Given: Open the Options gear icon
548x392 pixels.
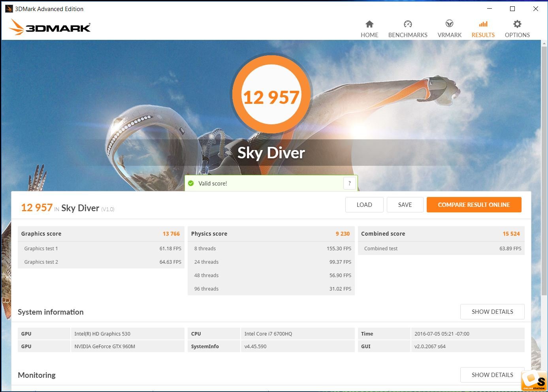Looking at the screenshot, I should [517, 24].
